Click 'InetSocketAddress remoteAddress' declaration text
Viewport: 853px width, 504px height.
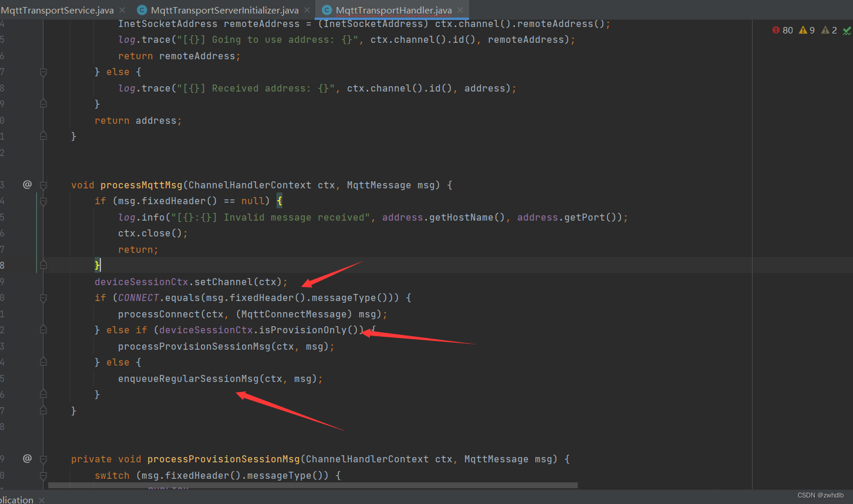pyautogui.click(x=209, y=23)
